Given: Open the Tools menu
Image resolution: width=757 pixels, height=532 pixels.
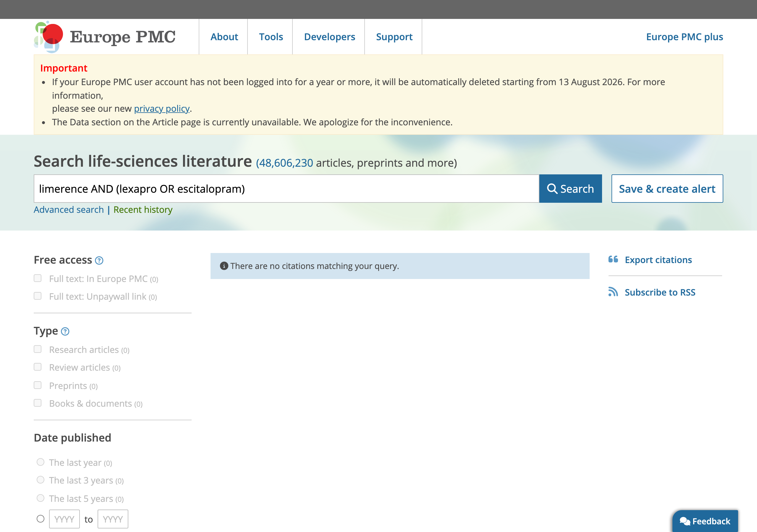Looking at the screenshot, I should tap(271, 37).
